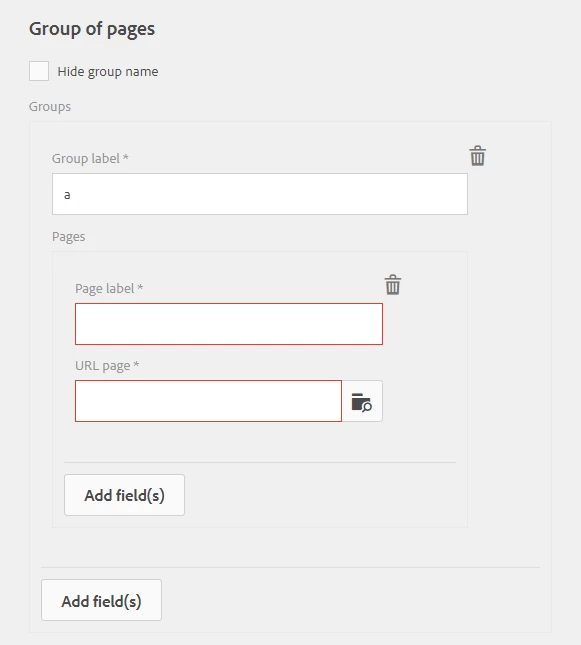The height and width of the screenshot is (645, 581).
Task: Click the "Page label *" field caption
Action: [x=109, y=288]
